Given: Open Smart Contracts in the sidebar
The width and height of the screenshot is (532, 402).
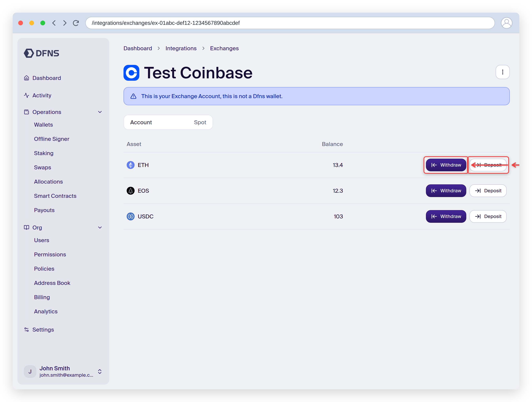Looking at the screenshot, I should pos(55,196).
